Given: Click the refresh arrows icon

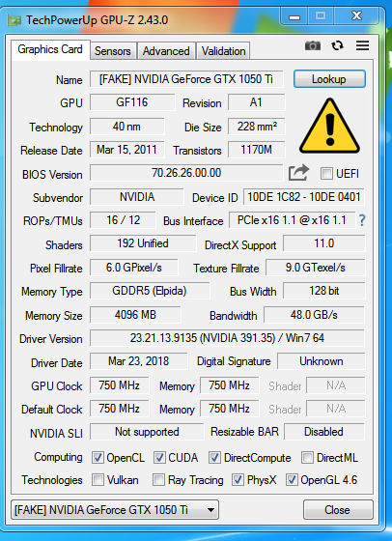Looking at the screenshot, I should coord(337,45).
